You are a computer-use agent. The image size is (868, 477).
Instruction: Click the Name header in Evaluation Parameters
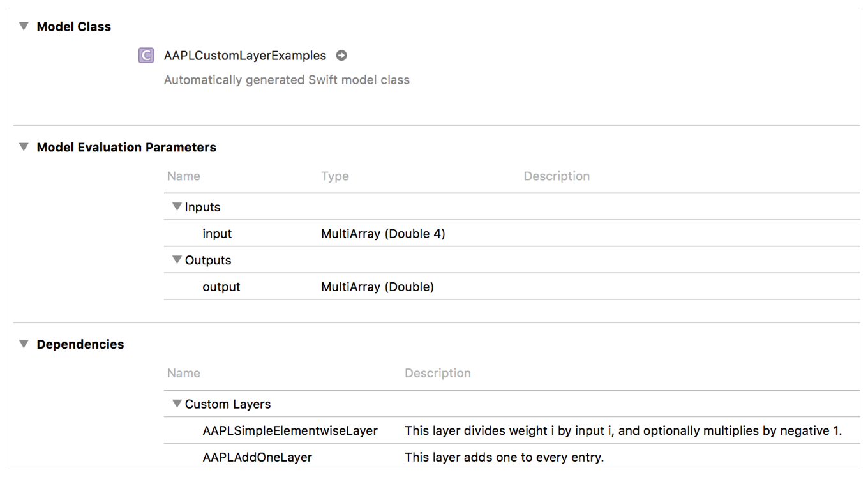(184, 176)
